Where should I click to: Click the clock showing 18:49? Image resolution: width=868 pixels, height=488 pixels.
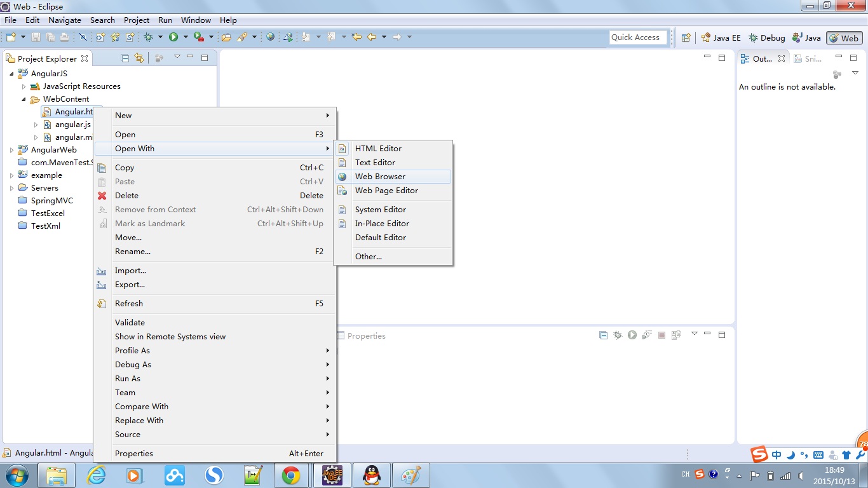(x=834, y=471)
